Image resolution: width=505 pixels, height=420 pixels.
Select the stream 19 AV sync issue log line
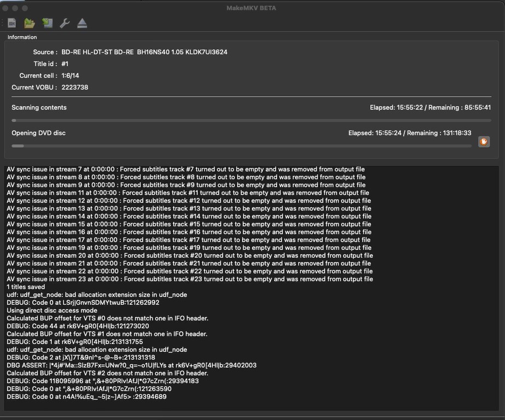pos(189,248)
